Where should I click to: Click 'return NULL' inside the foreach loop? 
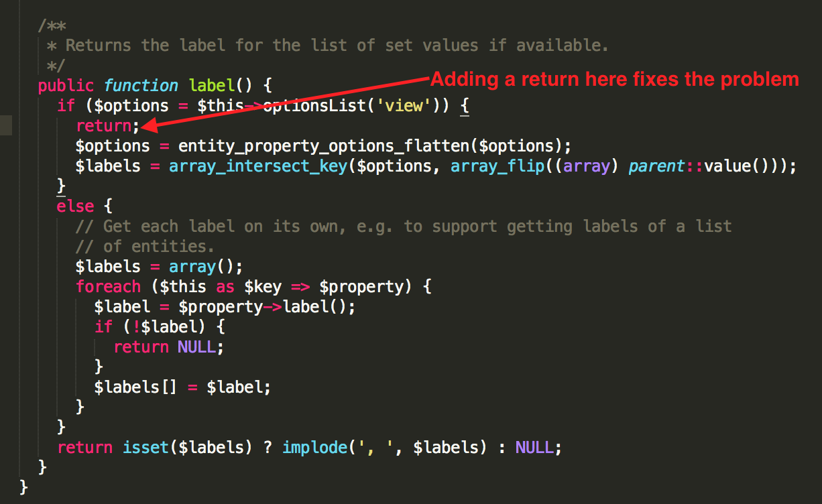[168, 346]
